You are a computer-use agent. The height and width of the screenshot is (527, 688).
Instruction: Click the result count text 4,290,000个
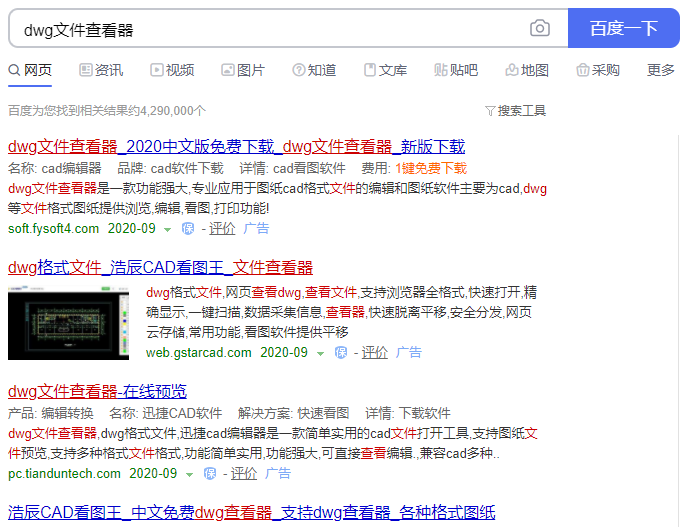point(172,111)
